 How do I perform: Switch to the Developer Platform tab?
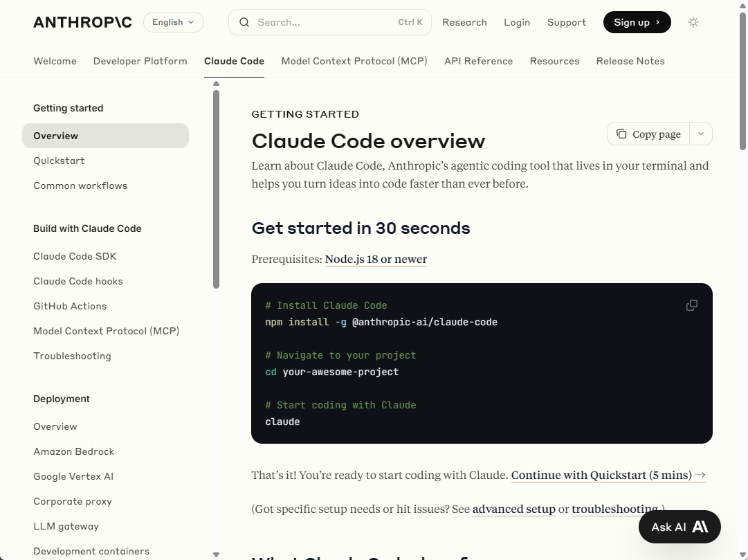point(140,61)
